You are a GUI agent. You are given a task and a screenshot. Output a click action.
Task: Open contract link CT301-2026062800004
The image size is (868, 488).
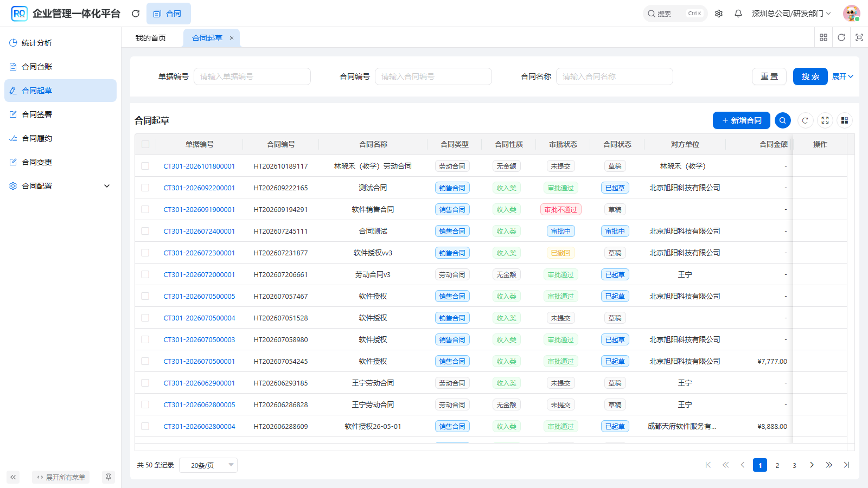click(200, 426)
